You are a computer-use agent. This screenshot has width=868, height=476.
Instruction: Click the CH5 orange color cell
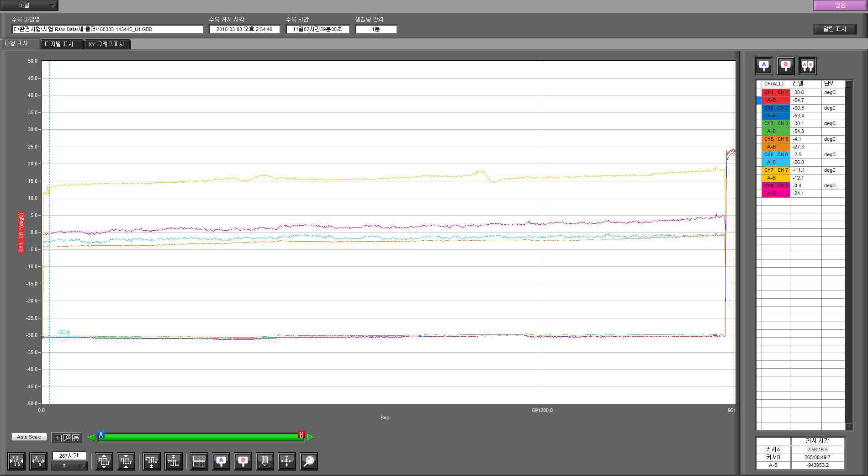coord(776,139)
